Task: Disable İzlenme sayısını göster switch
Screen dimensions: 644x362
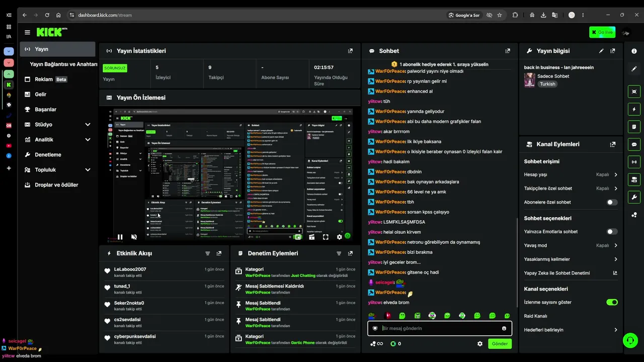Action: (x=612, y=302)
